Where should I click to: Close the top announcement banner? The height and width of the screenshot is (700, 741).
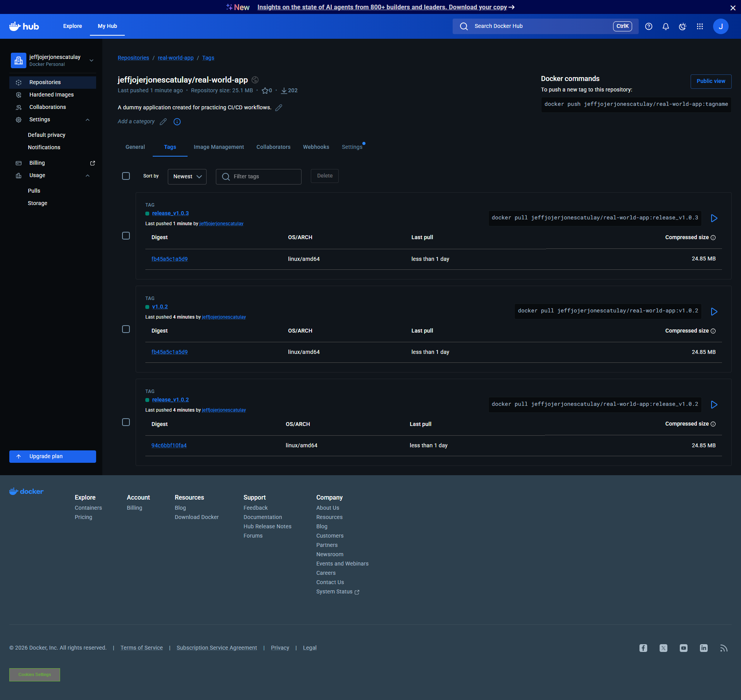click(733, 8)
